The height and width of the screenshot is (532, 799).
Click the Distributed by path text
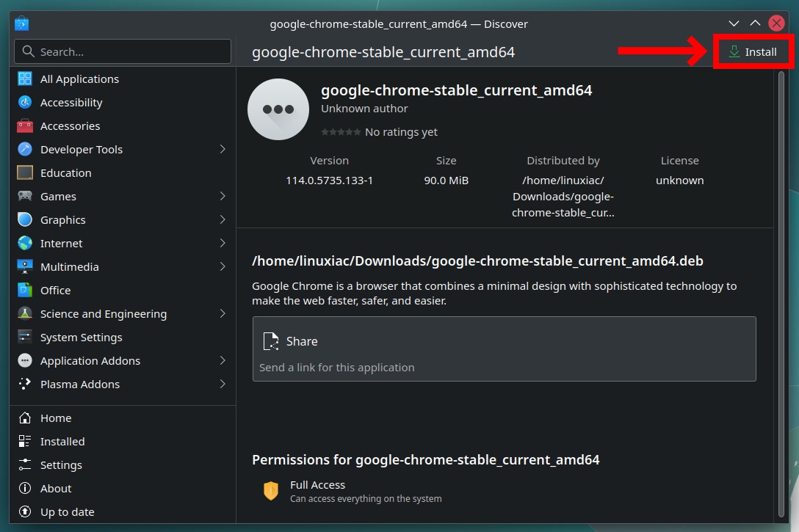[x=563, y=197]
